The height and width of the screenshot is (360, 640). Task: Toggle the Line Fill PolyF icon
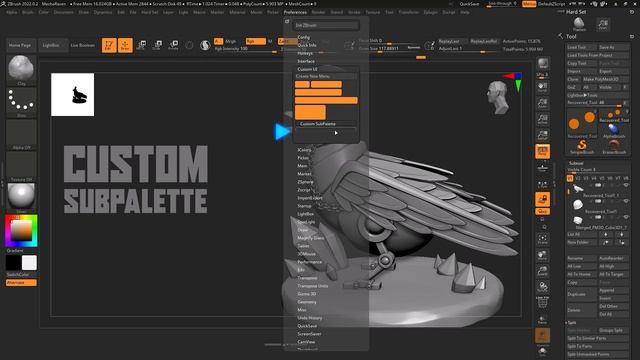[542, 303]
